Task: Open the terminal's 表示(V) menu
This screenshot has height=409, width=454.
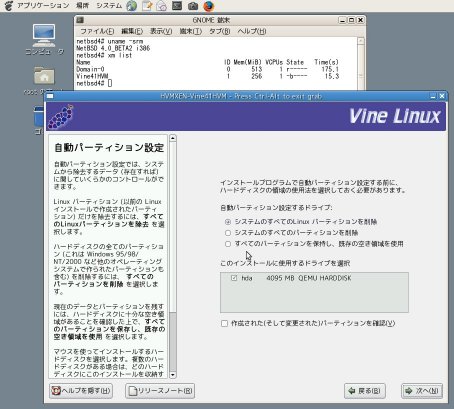Action: [x=161, y=31]
